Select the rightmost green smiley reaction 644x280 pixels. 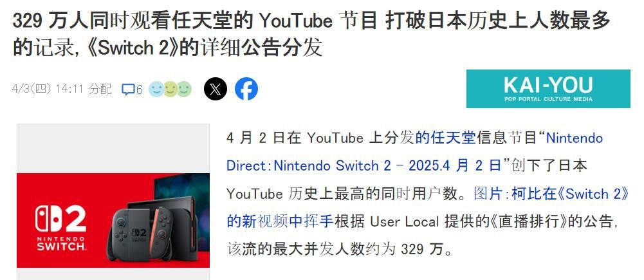(x=185, y=89)
